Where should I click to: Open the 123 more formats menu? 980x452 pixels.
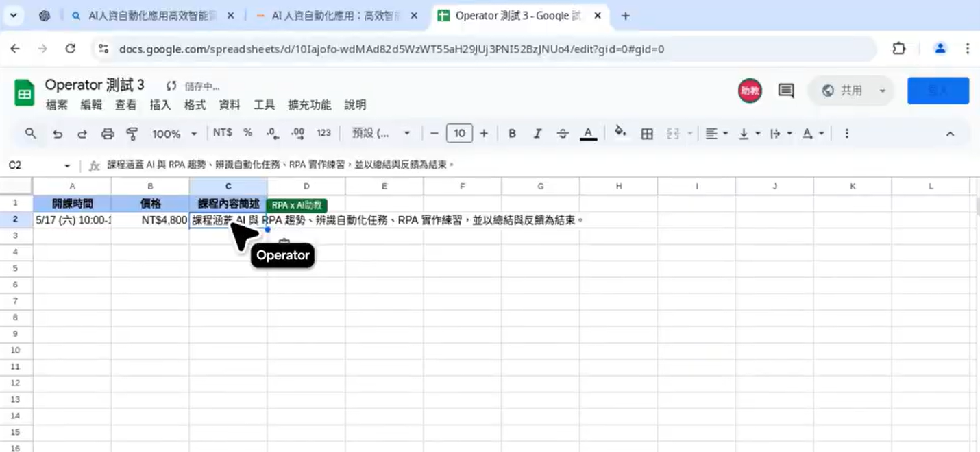[323, 133]
